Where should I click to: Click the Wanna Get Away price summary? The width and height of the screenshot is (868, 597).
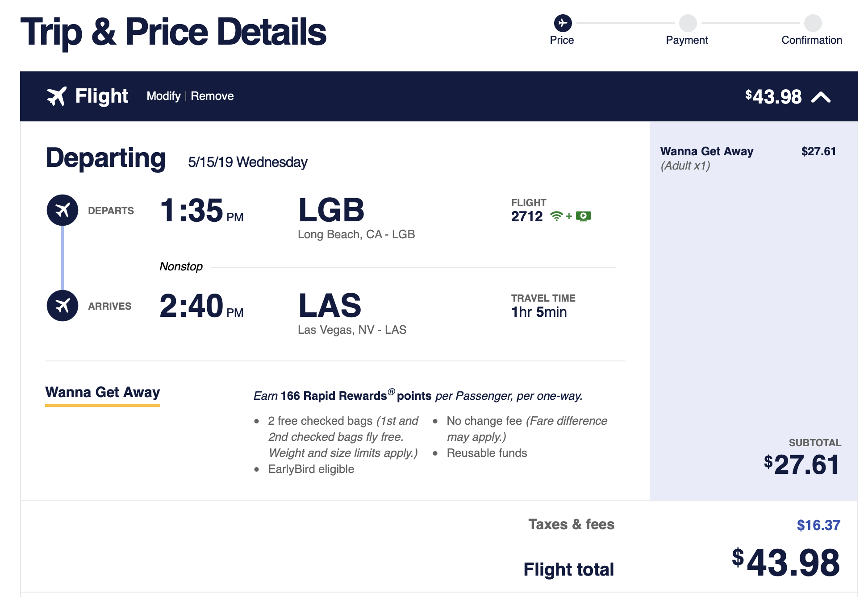[748, 158]
